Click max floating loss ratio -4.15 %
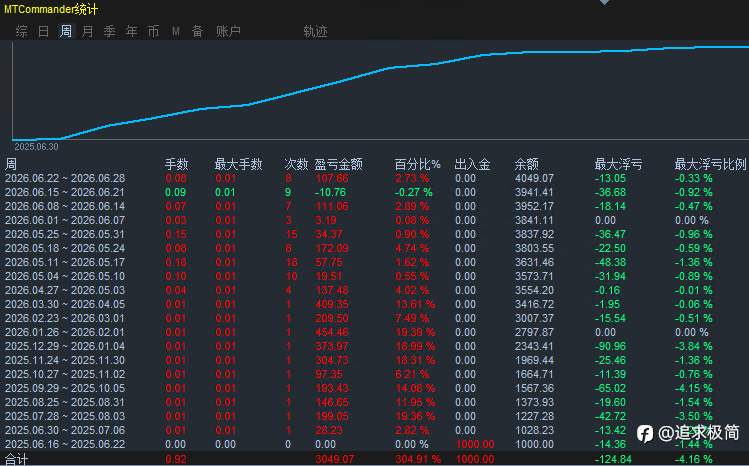749x466 pixels. pos(693,388)
